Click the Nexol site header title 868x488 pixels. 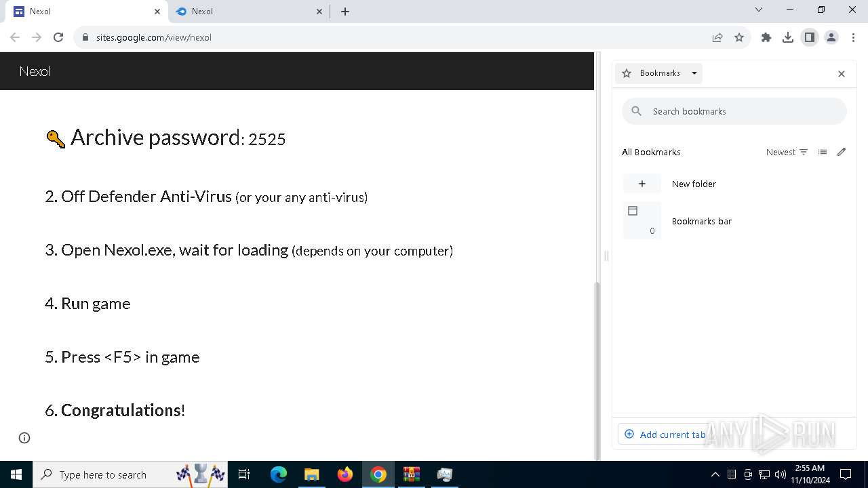(x=35, y=71)
